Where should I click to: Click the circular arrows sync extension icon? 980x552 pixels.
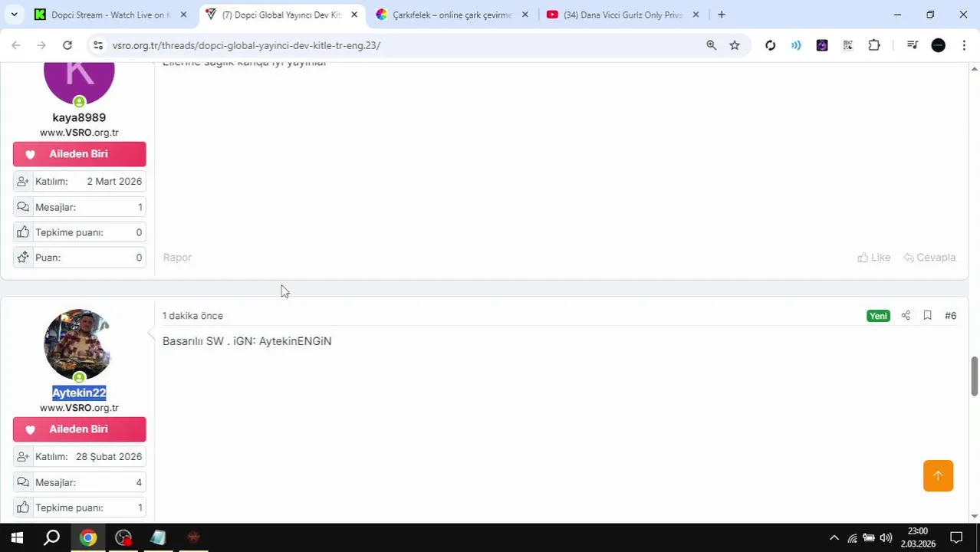point(770,45)
